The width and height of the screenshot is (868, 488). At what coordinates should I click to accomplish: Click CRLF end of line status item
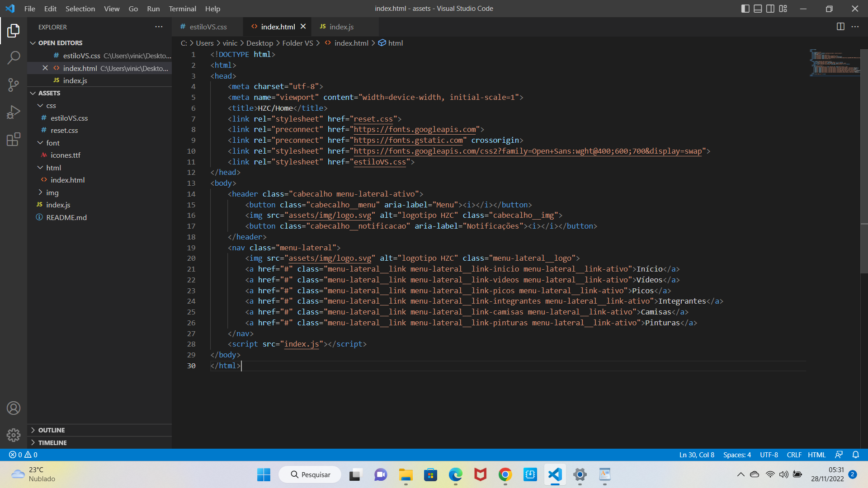pyautogui.click(x=794, y=455)
